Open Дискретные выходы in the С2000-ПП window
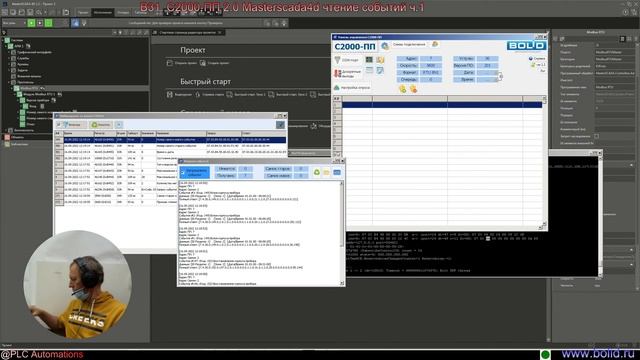Screen dimensions: 640x360 (348, 74)
